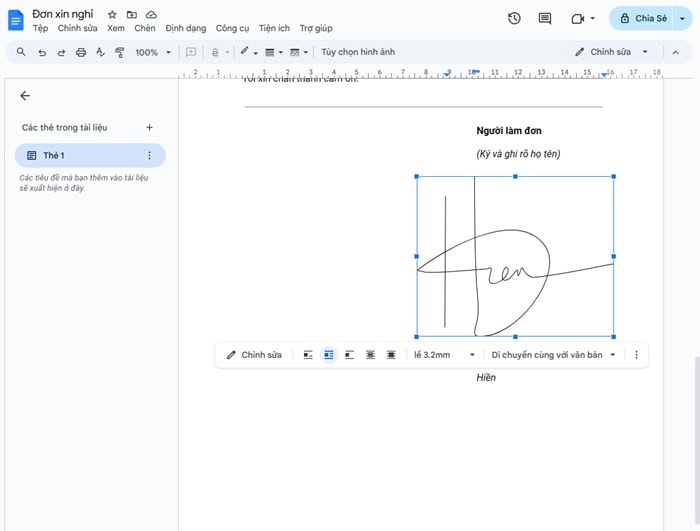The height and width of the screenshot is (531, 700).
Task: Click the paint format roller icon
Action: click(120, 52)
